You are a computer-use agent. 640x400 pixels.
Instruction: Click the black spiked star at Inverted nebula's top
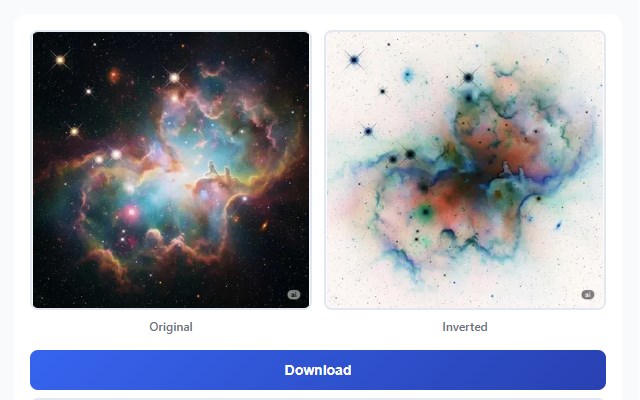point(468,77)
